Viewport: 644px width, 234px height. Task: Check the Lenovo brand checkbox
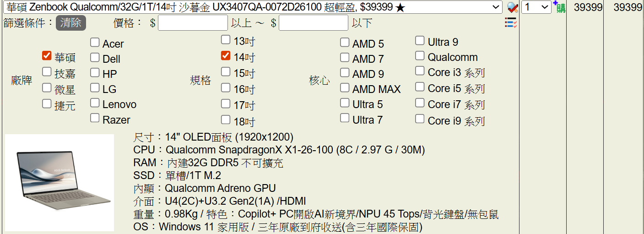pos(95,103)
